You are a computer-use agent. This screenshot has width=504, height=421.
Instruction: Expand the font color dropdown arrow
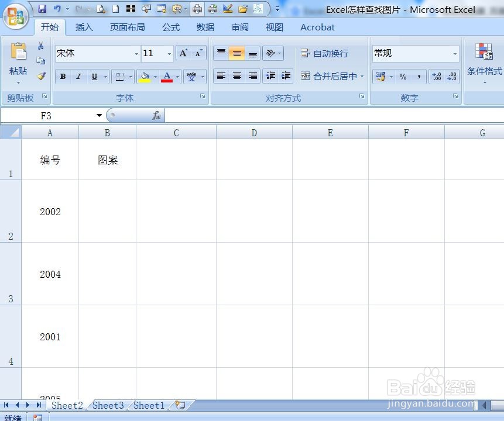pyautogui.click(x=177, y=77)
